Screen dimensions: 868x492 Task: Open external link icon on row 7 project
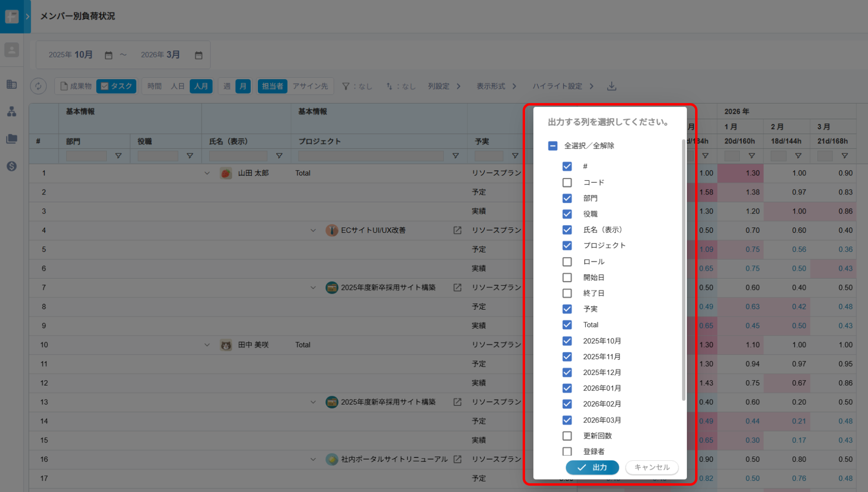(458, 288)
